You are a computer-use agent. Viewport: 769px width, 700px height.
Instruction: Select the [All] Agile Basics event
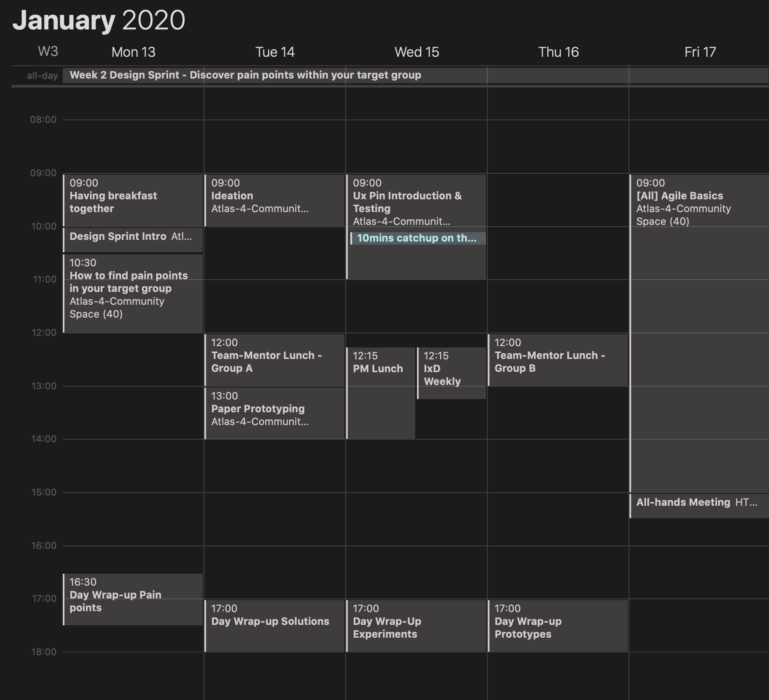coord(699,333)
